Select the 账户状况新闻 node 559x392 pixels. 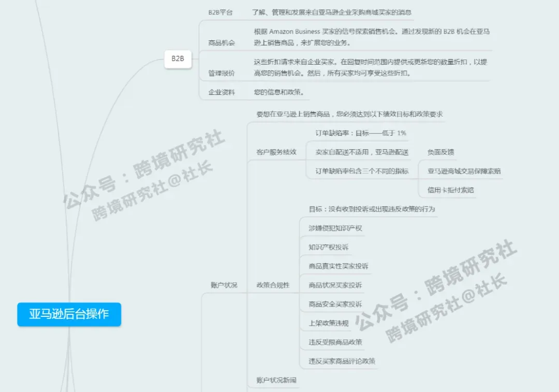tap(276, 380)
